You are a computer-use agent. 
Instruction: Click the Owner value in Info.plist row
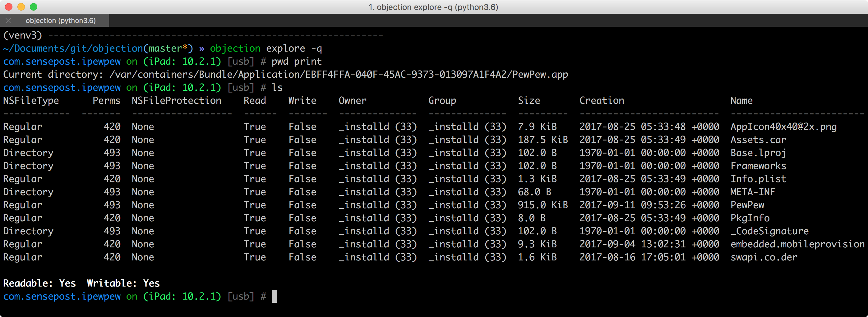tap(378, 179)
